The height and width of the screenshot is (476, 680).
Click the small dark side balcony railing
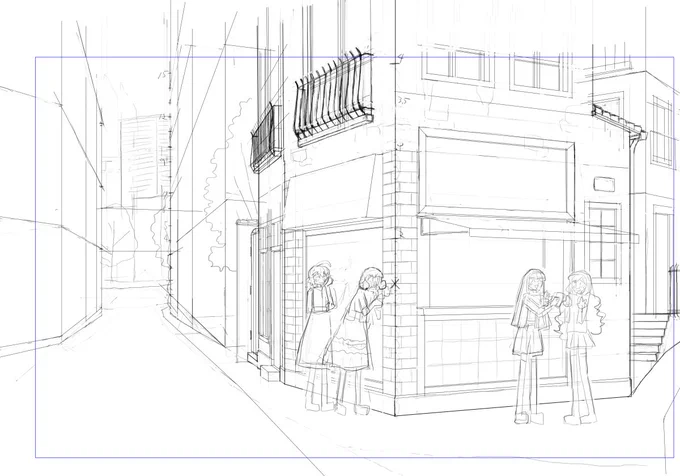tap(264, 138)
